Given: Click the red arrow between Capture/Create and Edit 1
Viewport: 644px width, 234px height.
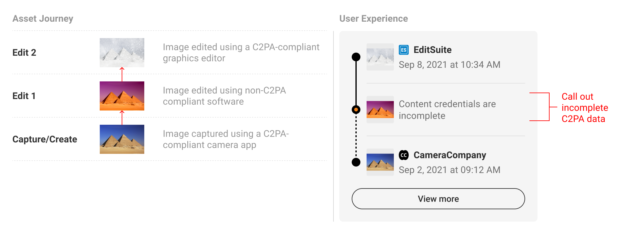Looking at the screenshot, I should click(122, 118).
